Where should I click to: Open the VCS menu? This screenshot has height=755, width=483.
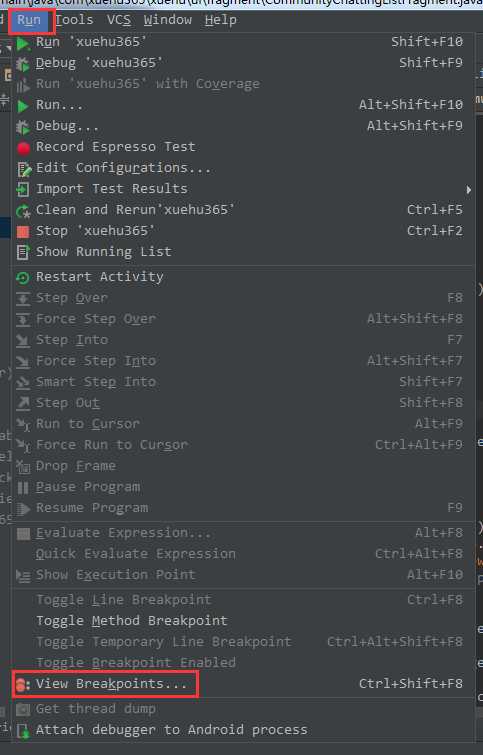(118, 20)
